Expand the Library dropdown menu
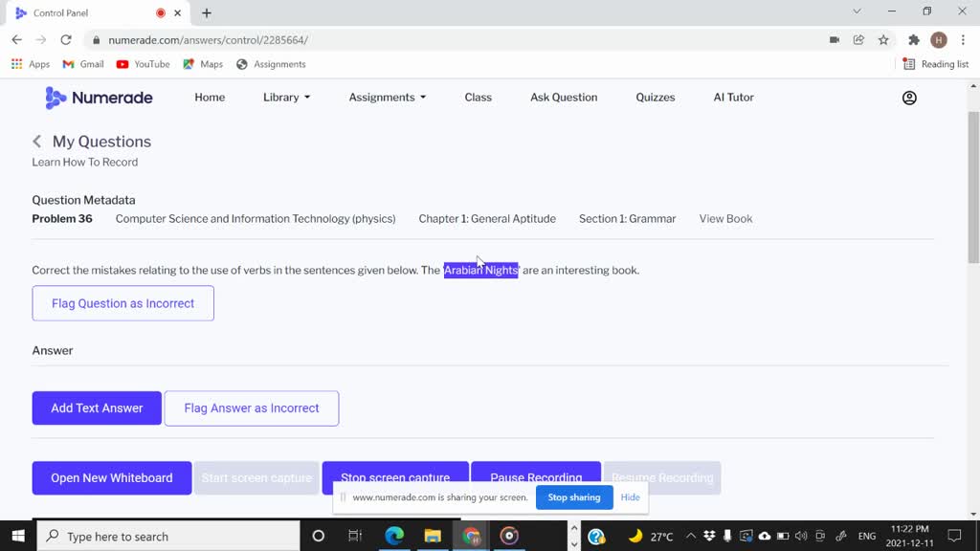Image resolution: width=980 pixels, height=551 pixels. coord(285,97)
